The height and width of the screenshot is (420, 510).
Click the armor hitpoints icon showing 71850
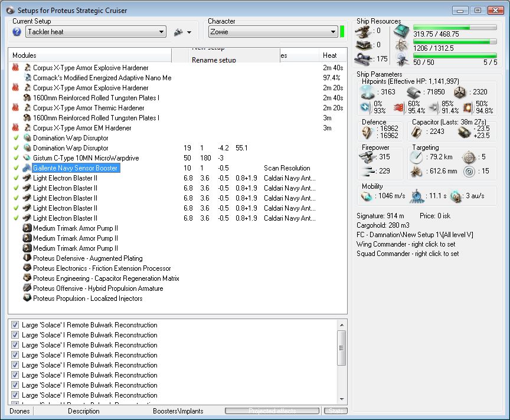[x=413, y=93]
